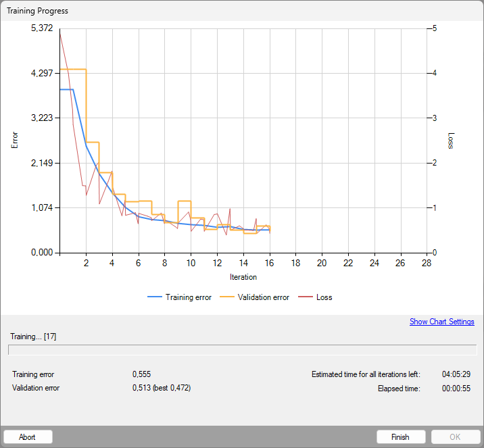Click the greyed-out OK button
484x448 pixels.
coord(456,437)
